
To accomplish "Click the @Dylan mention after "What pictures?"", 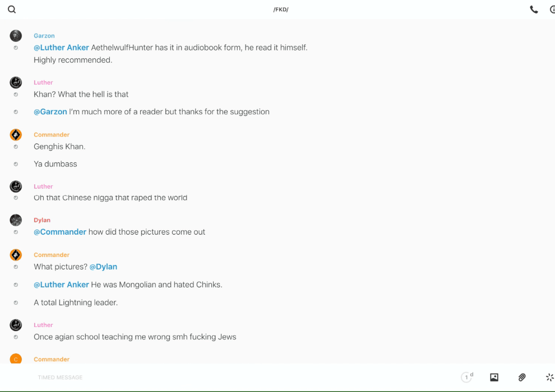I will click(103, 267).
